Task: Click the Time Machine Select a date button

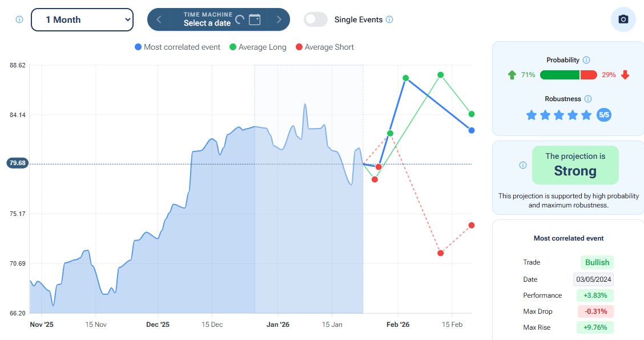Action: coord(207,19)
